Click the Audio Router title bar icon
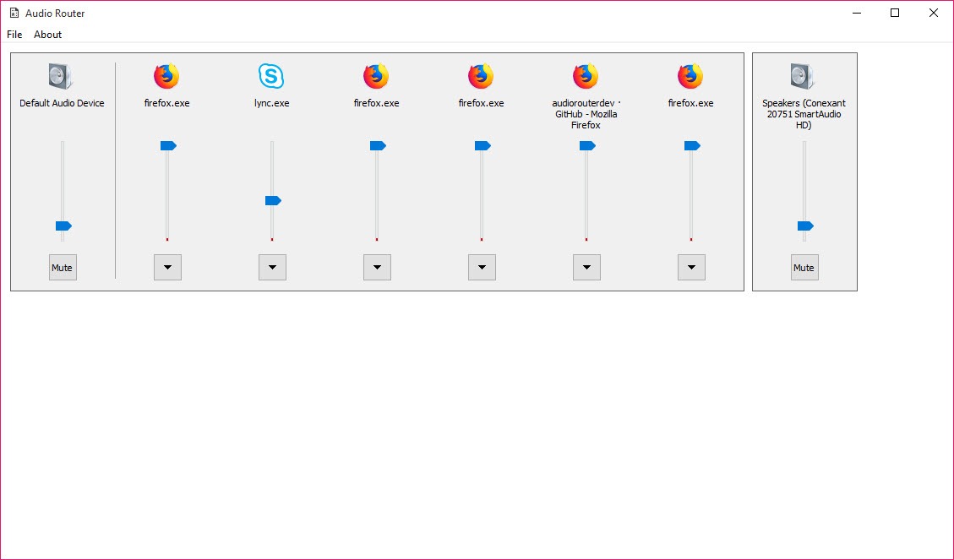Image resolution: width=954 pixels, height=560 pixels. [14, 13]
